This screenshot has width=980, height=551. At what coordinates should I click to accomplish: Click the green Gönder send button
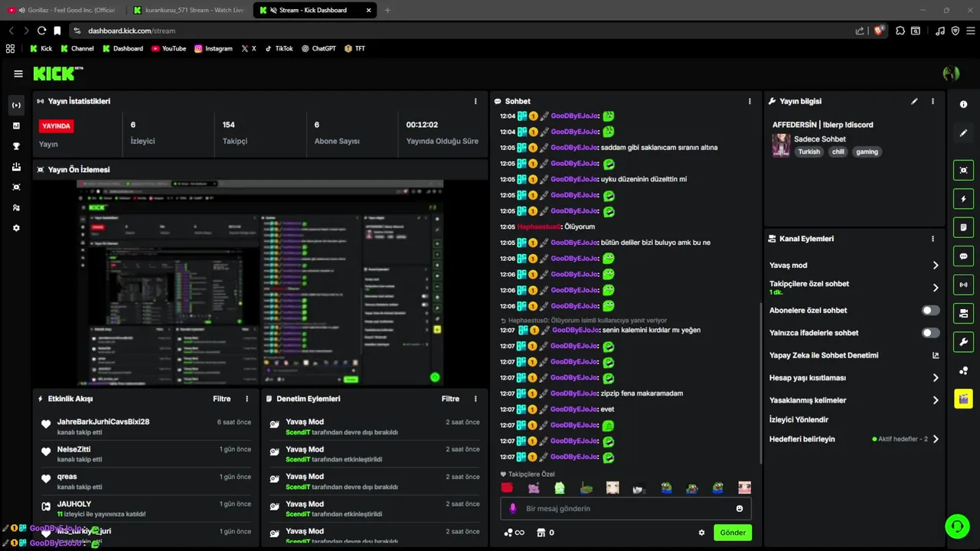733,533
